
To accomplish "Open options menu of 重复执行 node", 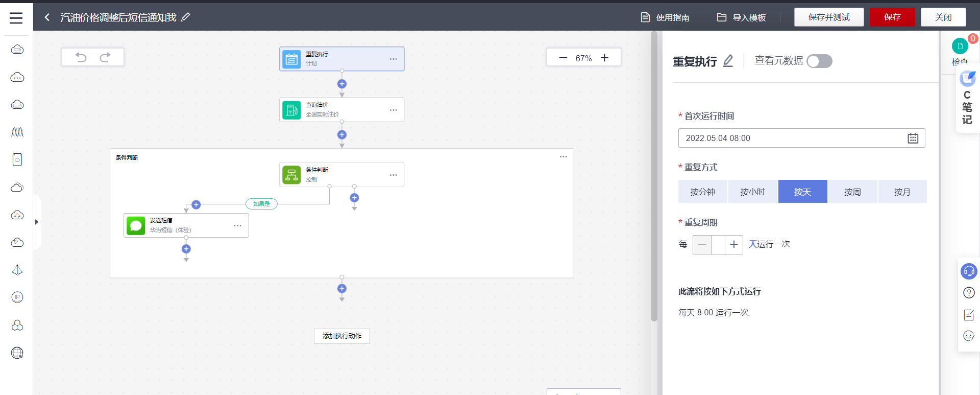I will click(x=394, y=59).
